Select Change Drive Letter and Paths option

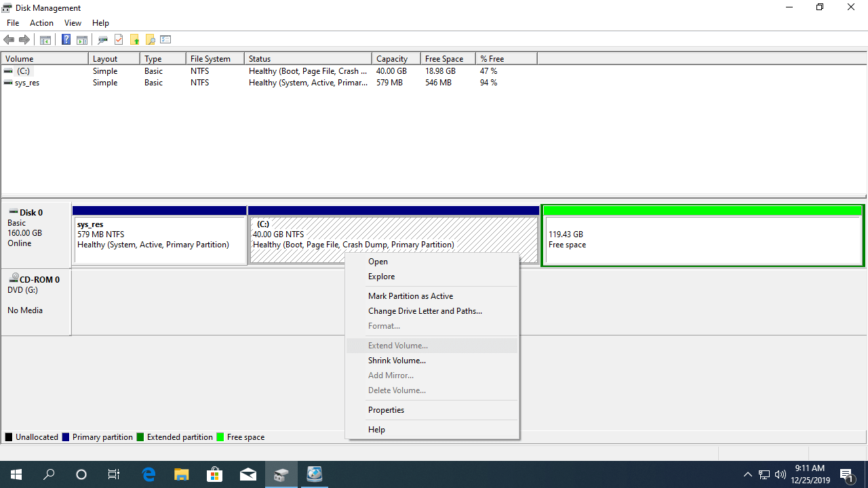coord(425,311)
